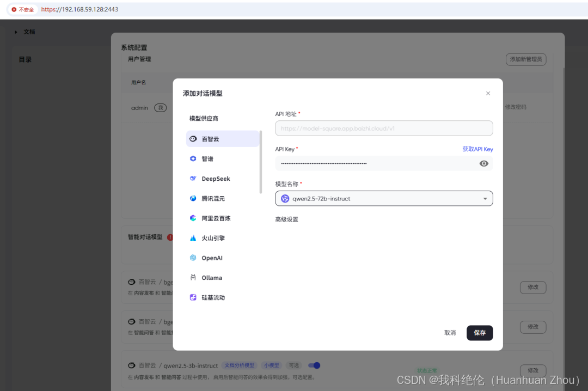This screenshot has height=391, width=588.
Task: Select the 智谱 provider
Action: 222,158
